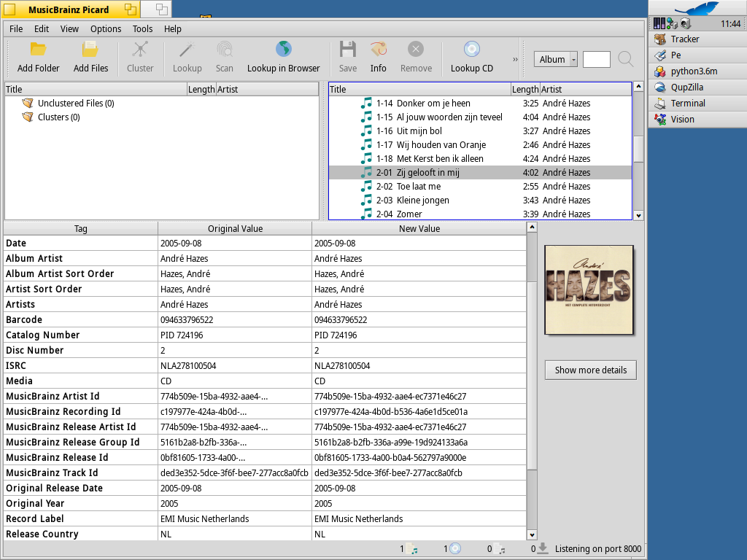Open Lookup in Browser globe icon

(284, 49)
